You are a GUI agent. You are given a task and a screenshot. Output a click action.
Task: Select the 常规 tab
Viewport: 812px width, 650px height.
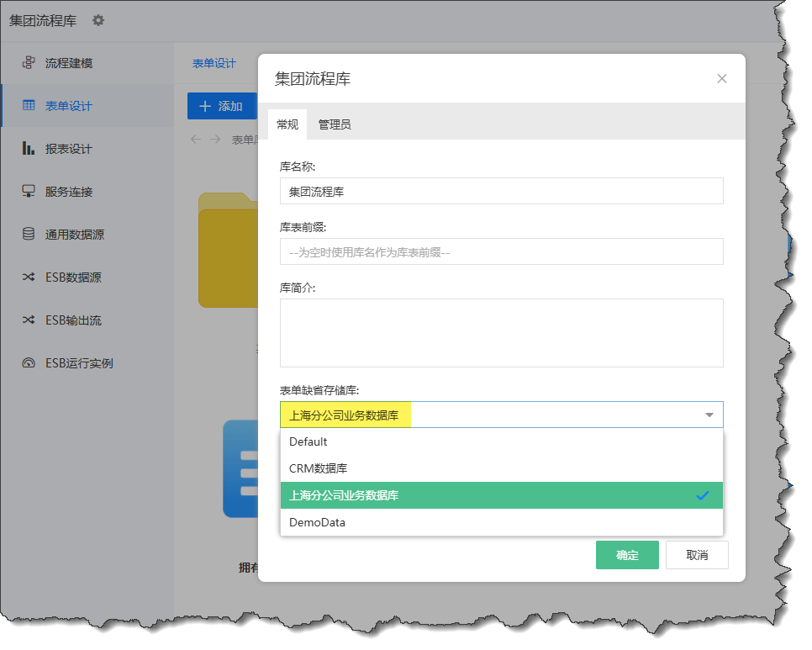pyautogui.click(x=287, y=124)
